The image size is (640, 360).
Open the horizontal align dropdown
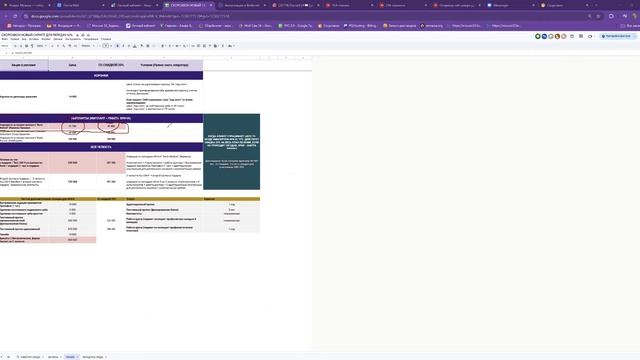pos(163,46)
